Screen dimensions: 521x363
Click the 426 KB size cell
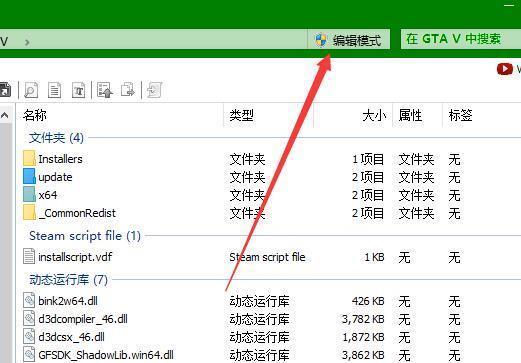(x=368, y=301)
